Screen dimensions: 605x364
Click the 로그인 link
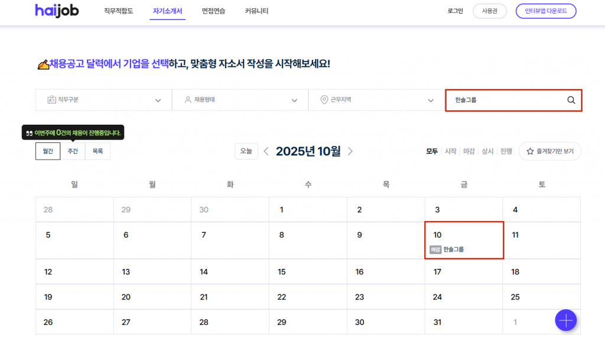[x=455, y=11]
